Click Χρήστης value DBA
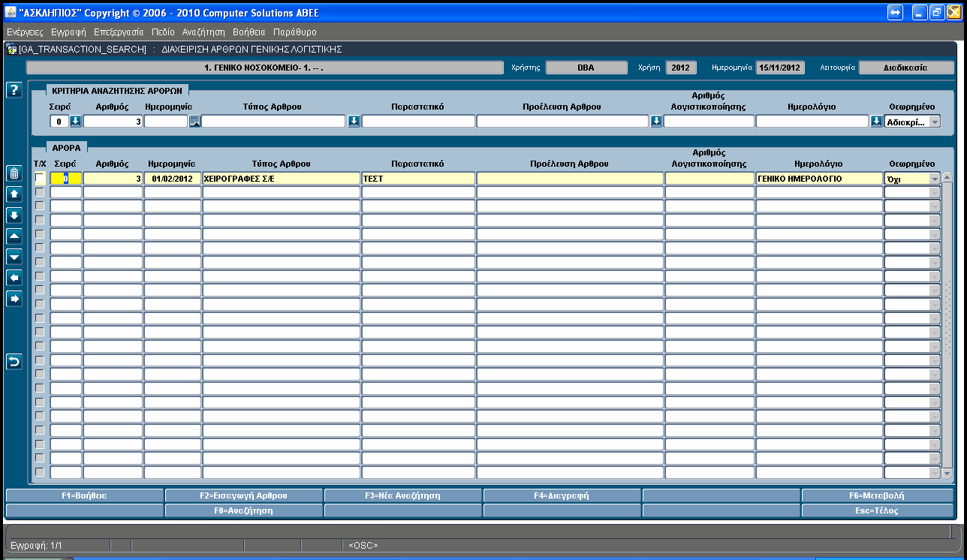 coord(586,68)
